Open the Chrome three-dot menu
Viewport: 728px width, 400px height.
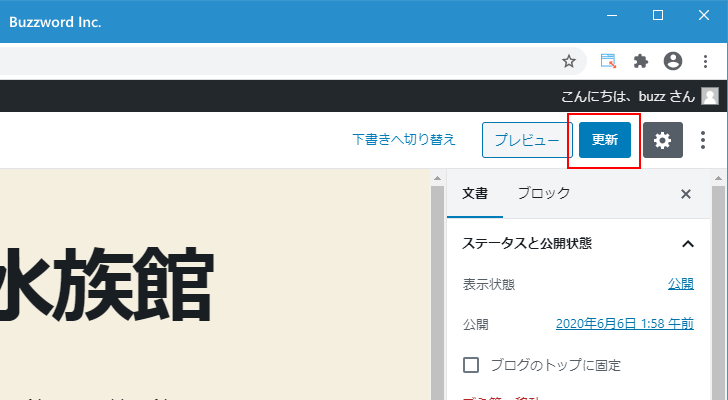(705, 61)
